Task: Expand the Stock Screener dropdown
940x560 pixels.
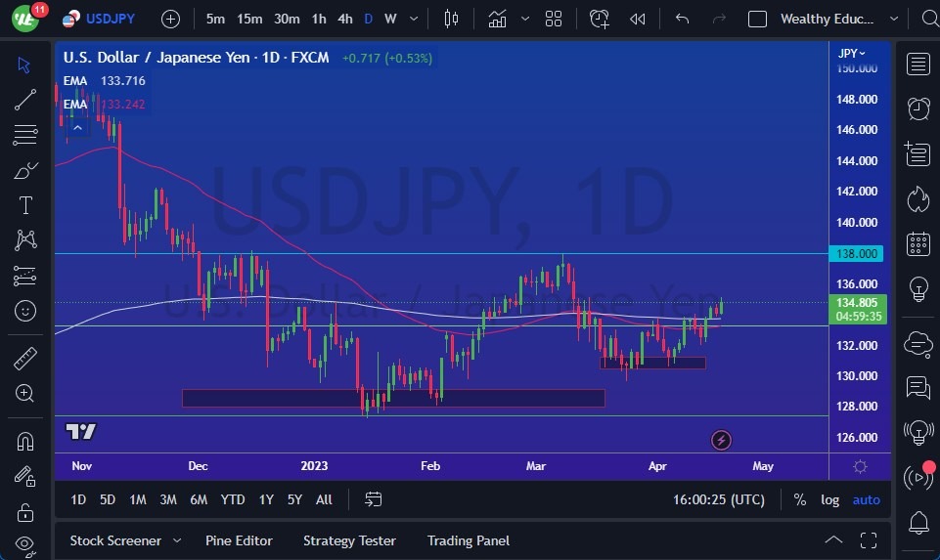Action: (177, 540)
